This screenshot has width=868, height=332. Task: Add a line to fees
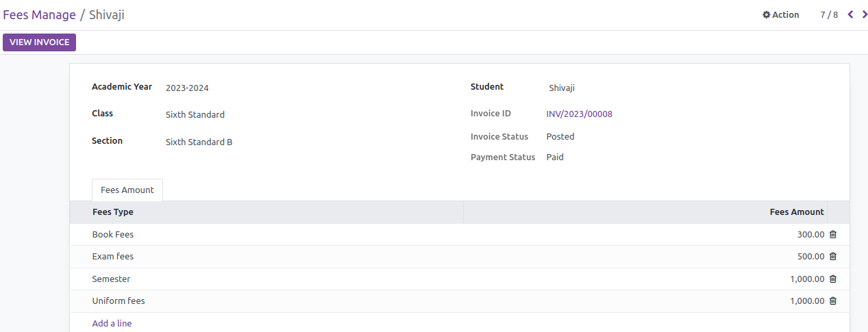(x=112, y=323)
